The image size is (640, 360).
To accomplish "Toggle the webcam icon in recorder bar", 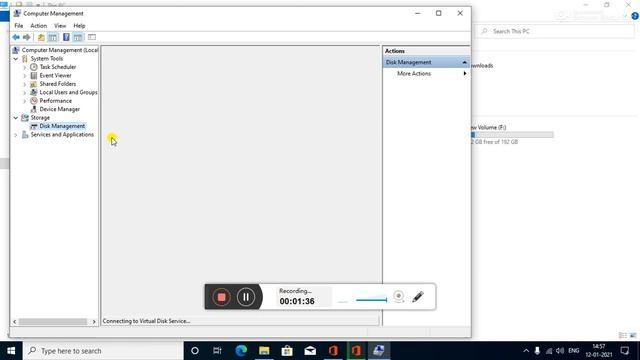I will [399, 296].
